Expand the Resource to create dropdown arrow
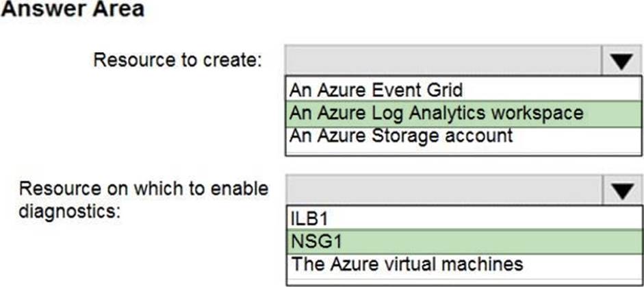 click(621, 62)
